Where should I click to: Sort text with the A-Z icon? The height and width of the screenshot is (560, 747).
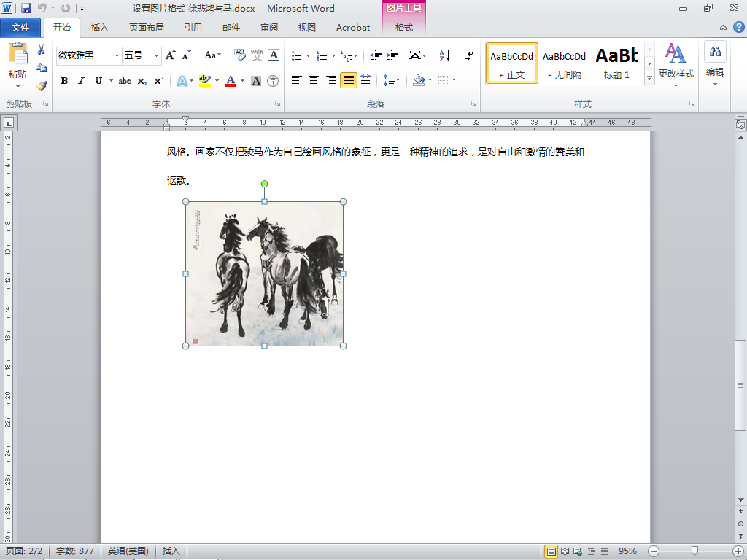[444, 55]
